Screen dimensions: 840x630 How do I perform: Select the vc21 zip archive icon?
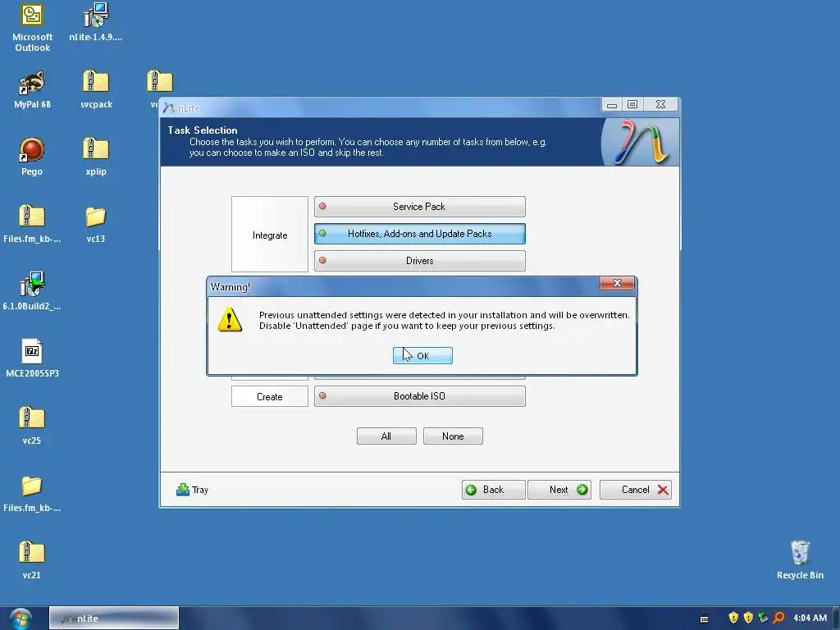[x=32, y=560]
